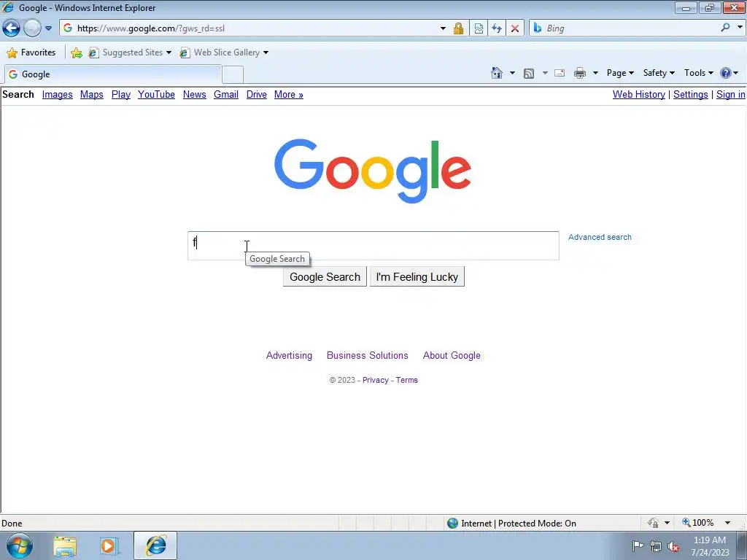
Task: Expand the Print options dropdown arrow
Action: pos(595,73)
